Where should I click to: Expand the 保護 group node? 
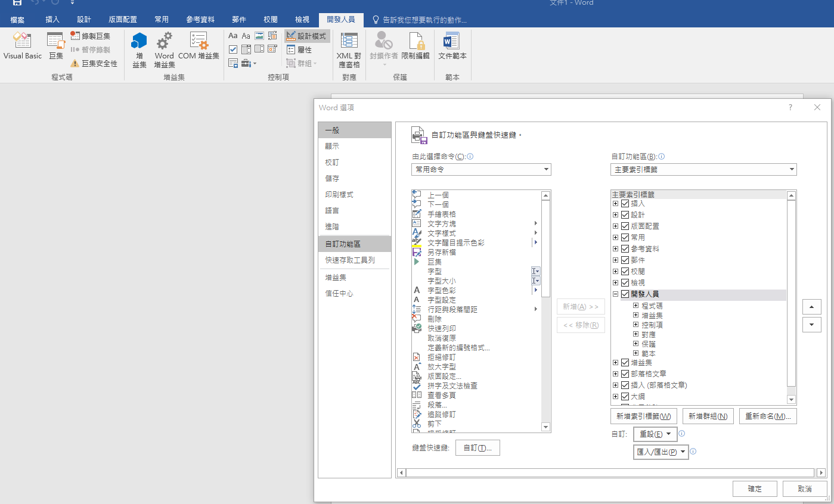tap(636, 344)
